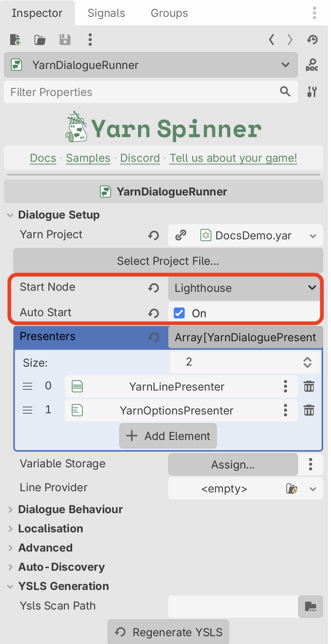Toggle the Auto Start checkbox

coord(179,313)
